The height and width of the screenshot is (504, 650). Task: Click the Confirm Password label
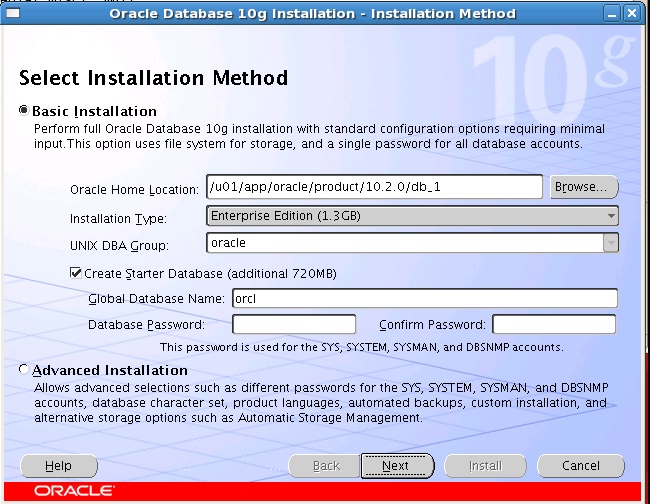(x=432, y=325)
